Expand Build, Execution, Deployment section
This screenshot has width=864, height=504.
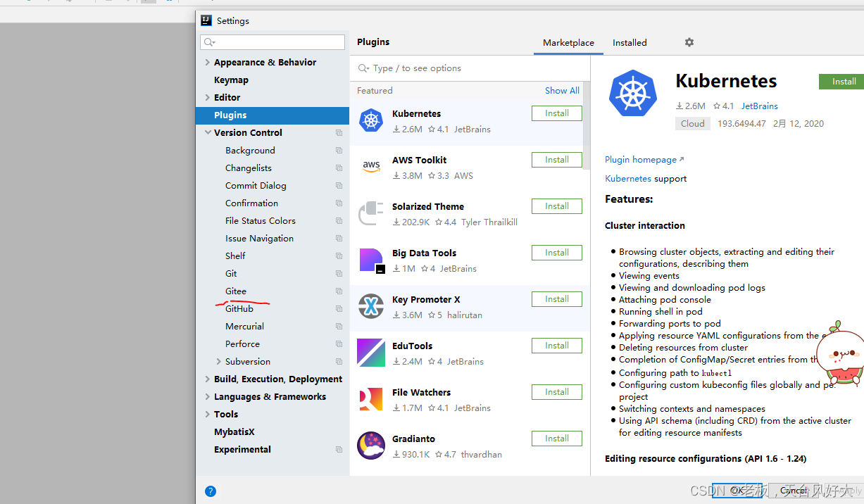pyautogui.click(x=207, y=379)
